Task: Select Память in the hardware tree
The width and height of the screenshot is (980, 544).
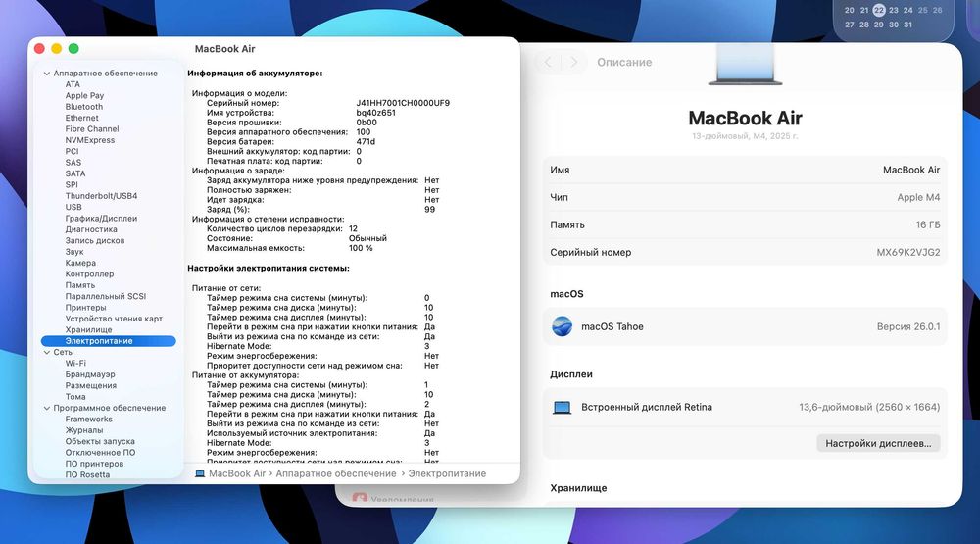Action: coord(80,285)
